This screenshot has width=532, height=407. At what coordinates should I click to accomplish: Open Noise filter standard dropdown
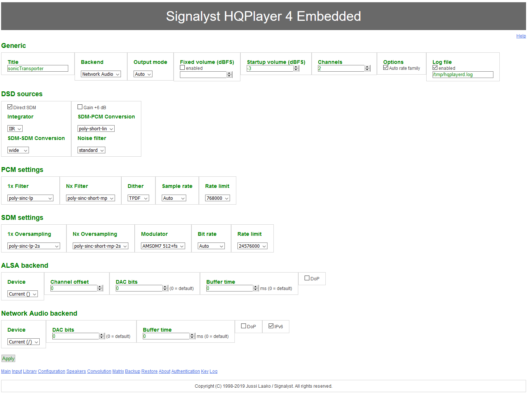(x=91, y=150)
